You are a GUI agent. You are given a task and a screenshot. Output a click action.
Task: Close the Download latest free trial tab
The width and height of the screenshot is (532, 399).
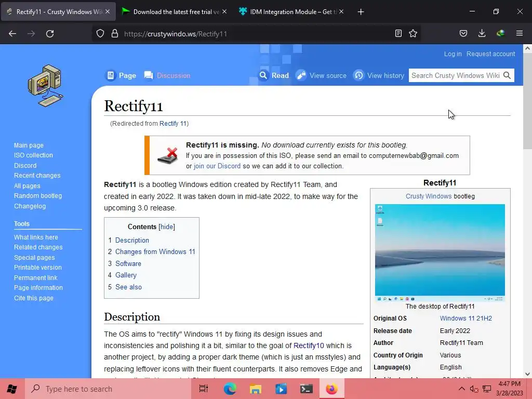point(224,11)
